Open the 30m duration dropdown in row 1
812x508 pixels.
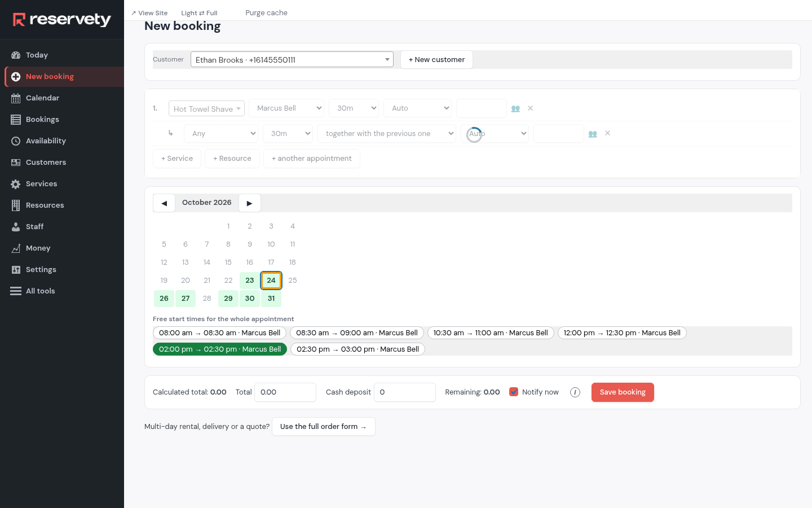pos(354,108)
